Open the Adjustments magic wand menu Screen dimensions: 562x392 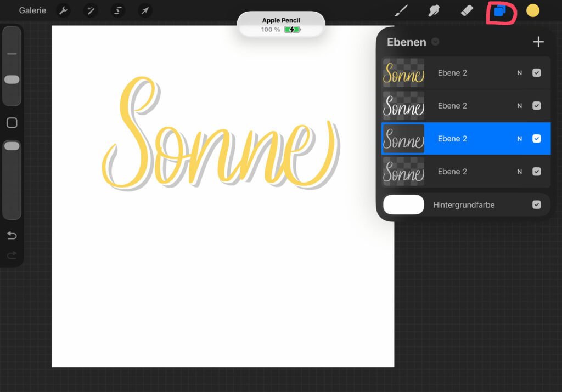click(x=91, y=10)
